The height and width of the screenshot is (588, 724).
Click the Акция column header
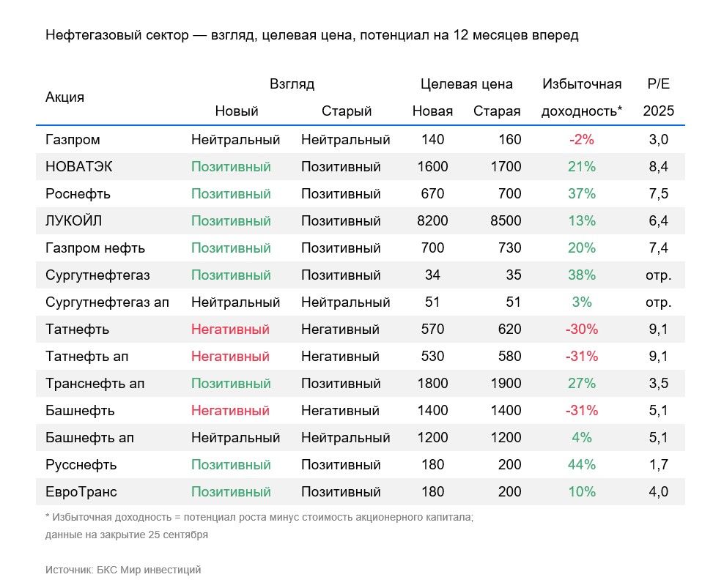(64, 97)
